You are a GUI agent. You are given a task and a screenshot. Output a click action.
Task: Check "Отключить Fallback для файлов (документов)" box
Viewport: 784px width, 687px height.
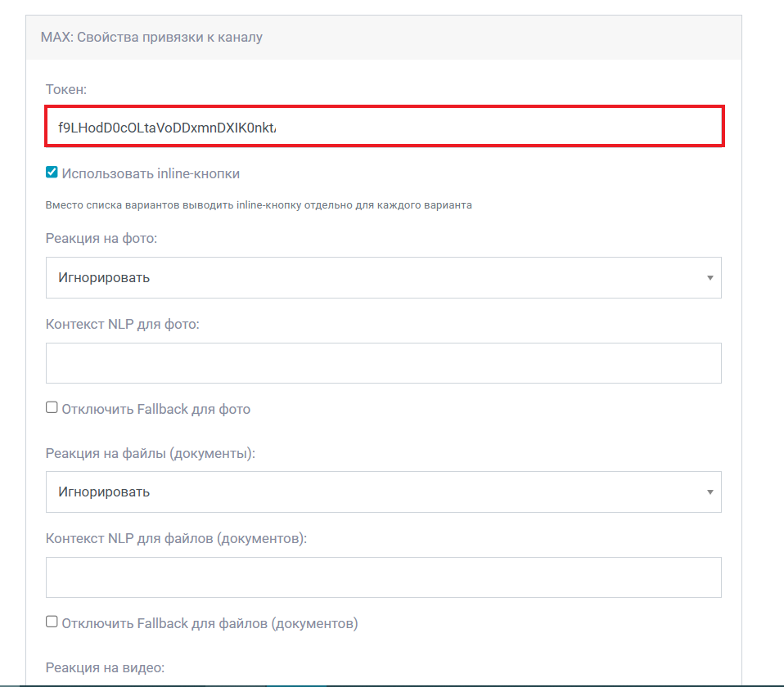coord(52,622)
